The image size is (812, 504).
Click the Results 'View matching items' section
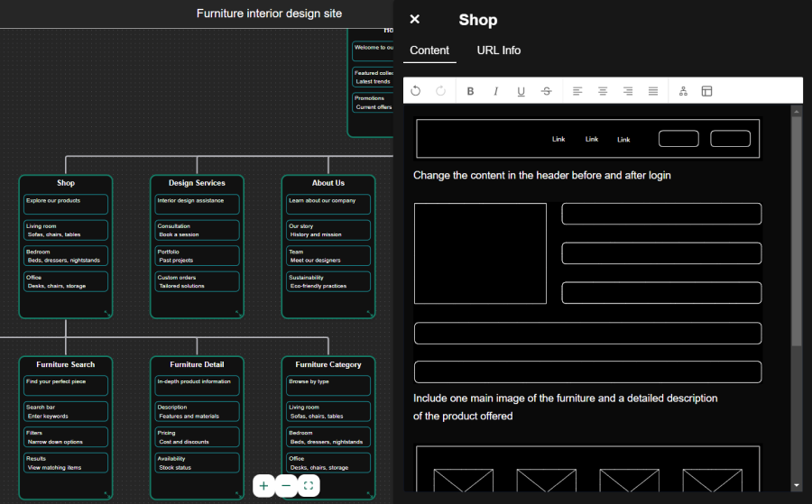[x=66, y=463]
